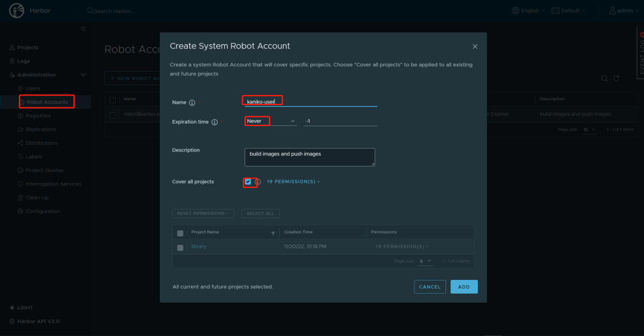Image resolution: width=644 pixels, height=336 pixels.
Task: Collapse the sidebar with double-chevron icon
Action: pos(83,29)
